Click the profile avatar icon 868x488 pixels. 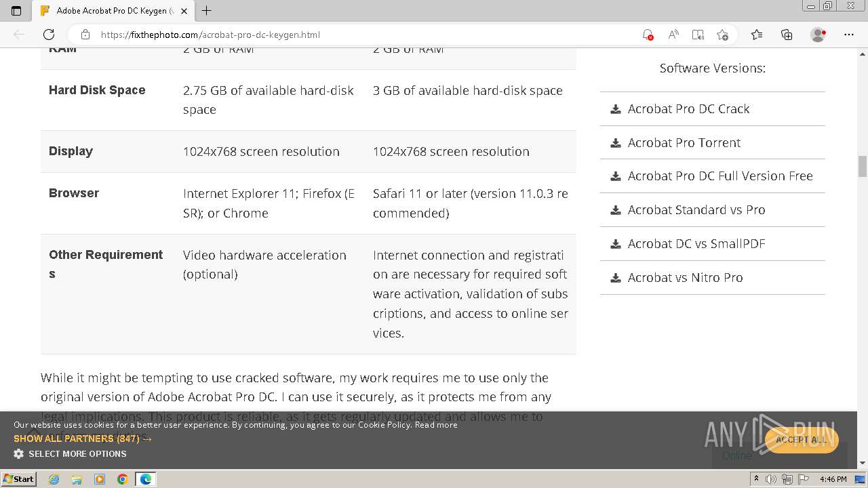[818, 35]
